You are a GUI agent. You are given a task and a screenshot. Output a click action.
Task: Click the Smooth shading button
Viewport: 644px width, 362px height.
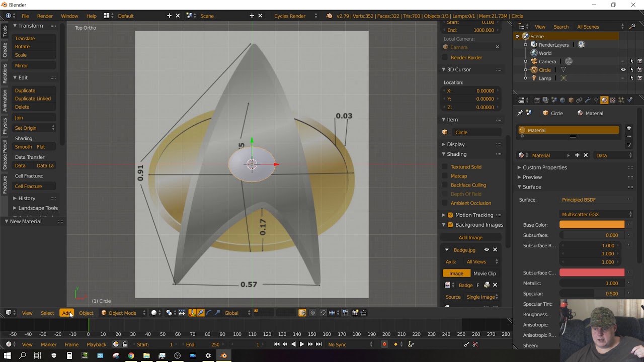click(x=23, y=147)
